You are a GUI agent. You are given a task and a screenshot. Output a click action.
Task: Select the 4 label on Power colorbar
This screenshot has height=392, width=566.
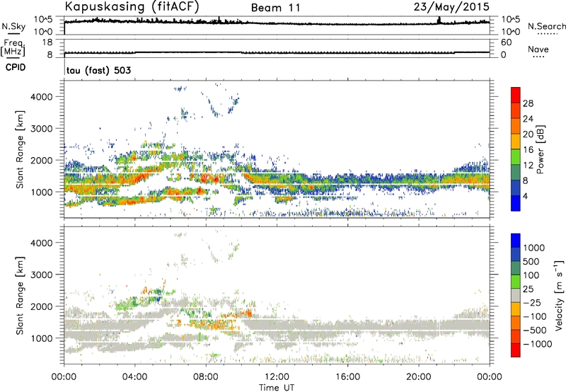(526, 197)
